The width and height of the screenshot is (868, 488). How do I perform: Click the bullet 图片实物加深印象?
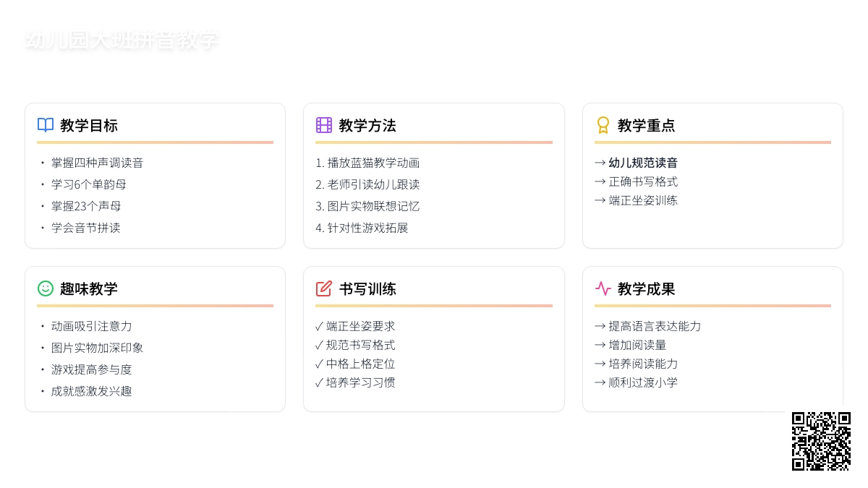[97, 348]
